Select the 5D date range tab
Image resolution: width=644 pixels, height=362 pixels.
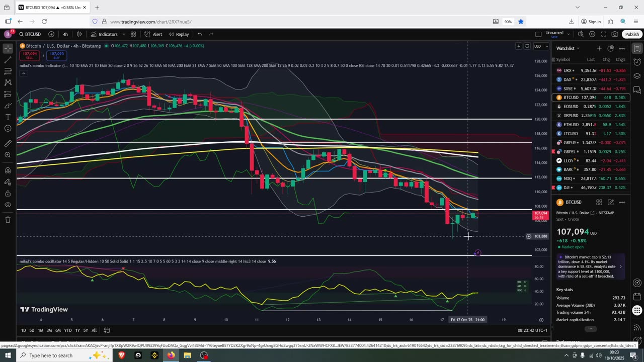click(32, 330)
